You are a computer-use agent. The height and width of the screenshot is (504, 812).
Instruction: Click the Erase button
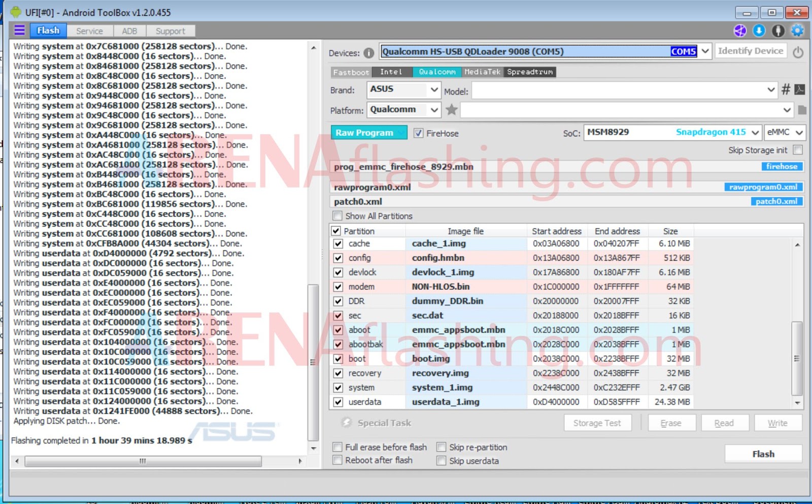pyautogui.click(x=671, y=423)
